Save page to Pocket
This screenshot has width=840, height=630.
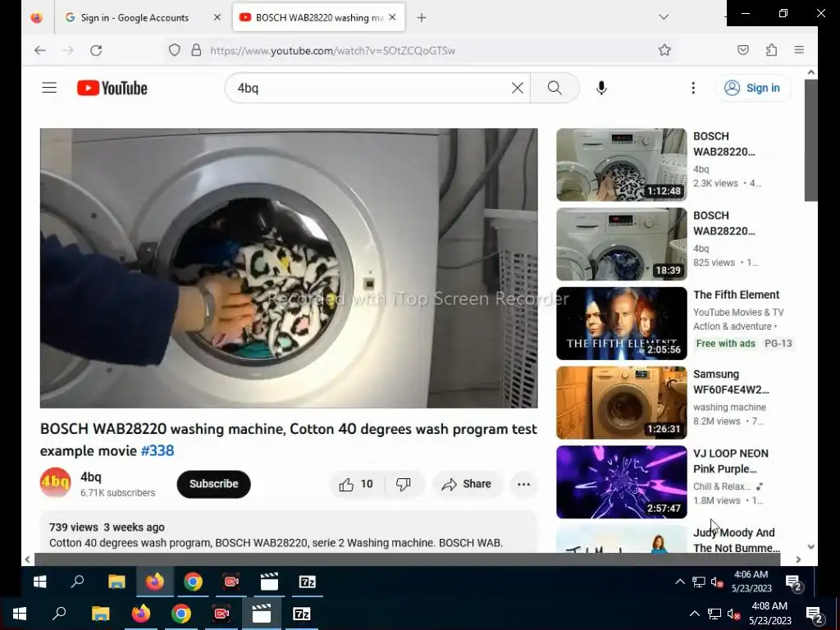click(743, 50)
